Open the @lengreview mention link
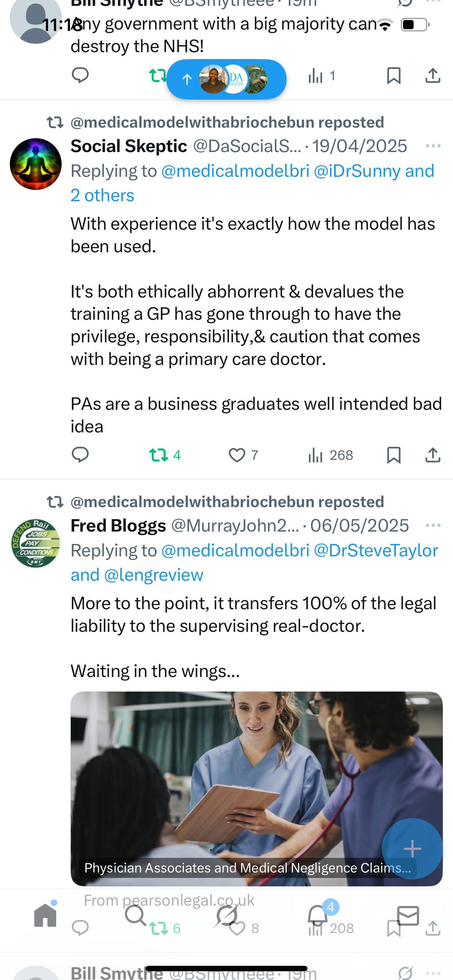Viewport: 453px width, 980px height. (154, 575)
